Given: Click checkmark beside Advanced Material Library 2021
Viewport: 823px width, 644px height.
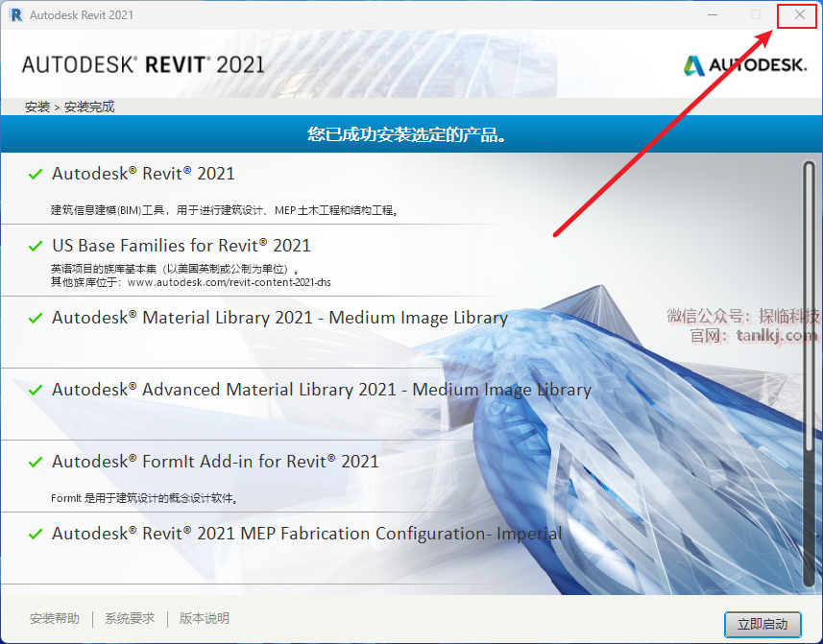Looking at the screenshot, I should pos(36,390).
